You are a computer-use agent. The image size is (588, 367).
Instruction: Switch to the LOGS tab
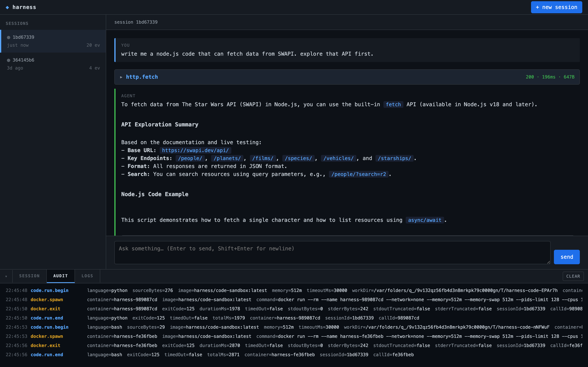coord(87,276)
